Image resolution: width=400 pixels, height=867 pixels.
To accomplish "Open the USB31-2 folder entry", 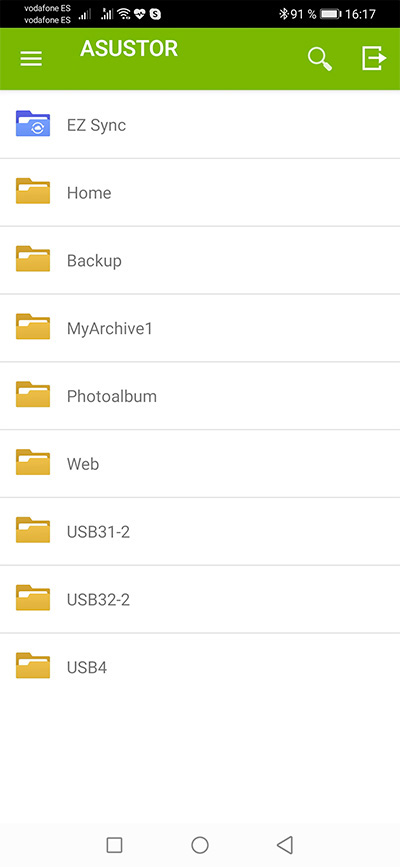I will [x=200, y=531].
